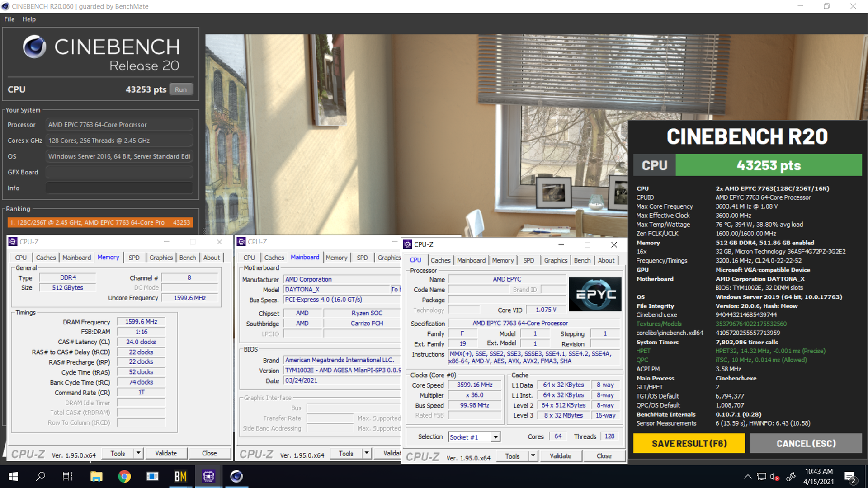Switch to Cinebench taskbar icon
The image size is (868, 488).
click(x=236, y=476)
